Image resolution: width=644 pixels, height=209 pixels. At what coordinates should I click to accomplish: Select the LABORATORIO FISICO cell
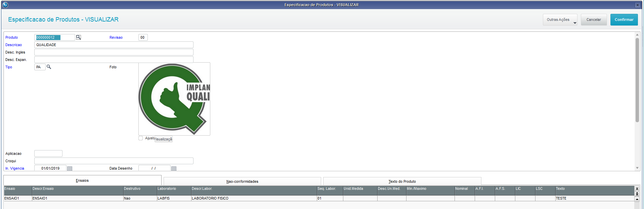click(x=254, y=198)
